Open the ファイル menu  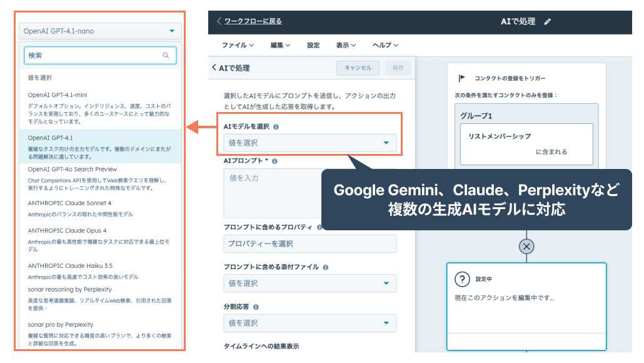pyautogui.click(x=238, y=45)
